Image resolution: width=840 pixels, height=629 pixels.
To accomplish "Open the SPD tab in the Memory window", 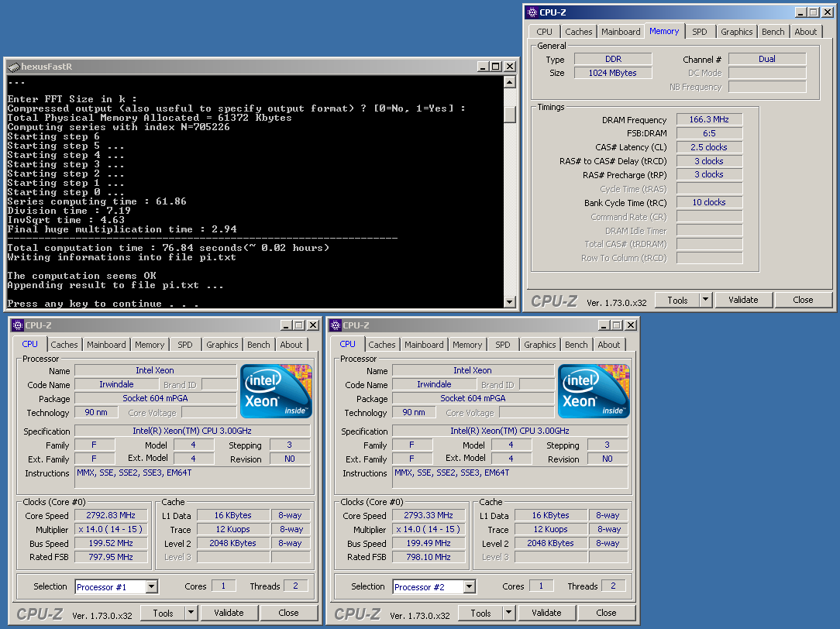I will [699, 32].
